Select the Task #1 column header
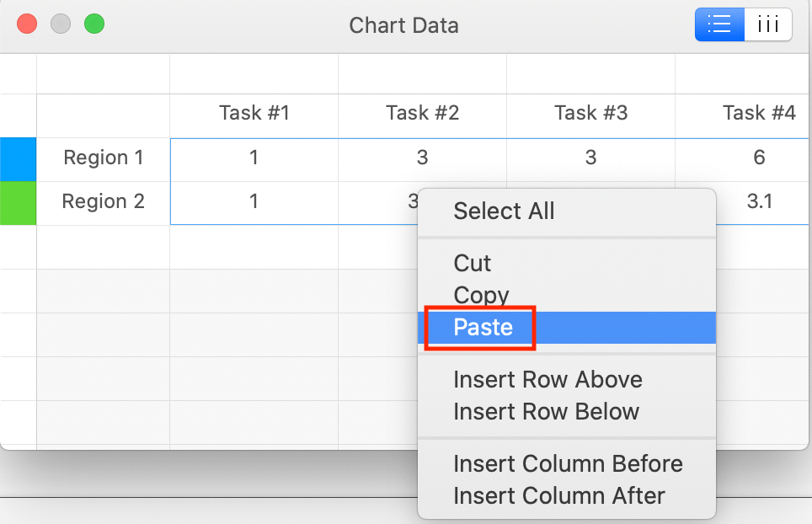Screen dimensions: 812x524 point(254,112)
